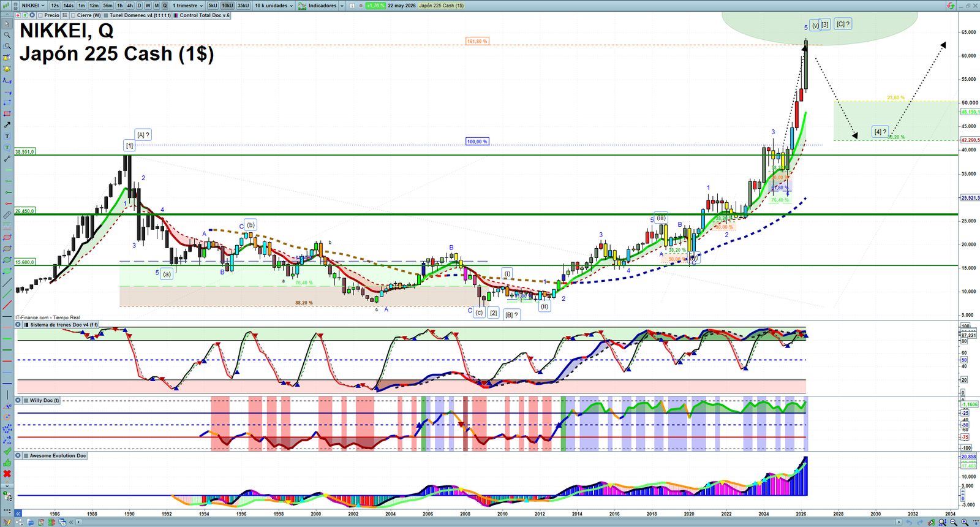Switch to the 144s timeframe

point(68,6)
